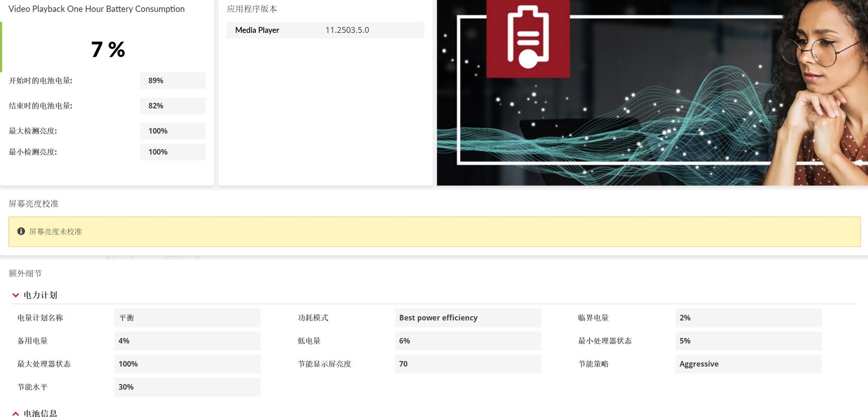This screenshot has height=417, width=868.
Task: Click the Media Player entry under 应用程序版本
Action: 256,30
